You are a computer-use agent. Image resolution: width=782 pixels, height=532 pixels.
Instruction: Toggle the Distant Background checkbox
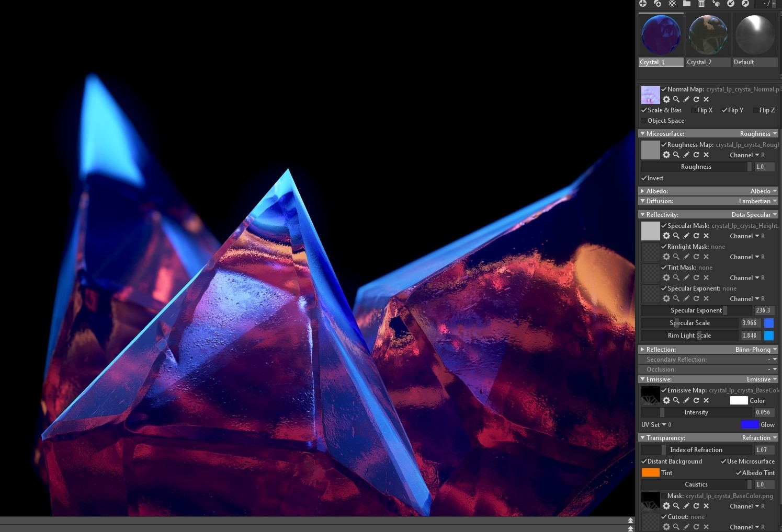(x=644, y=461)
